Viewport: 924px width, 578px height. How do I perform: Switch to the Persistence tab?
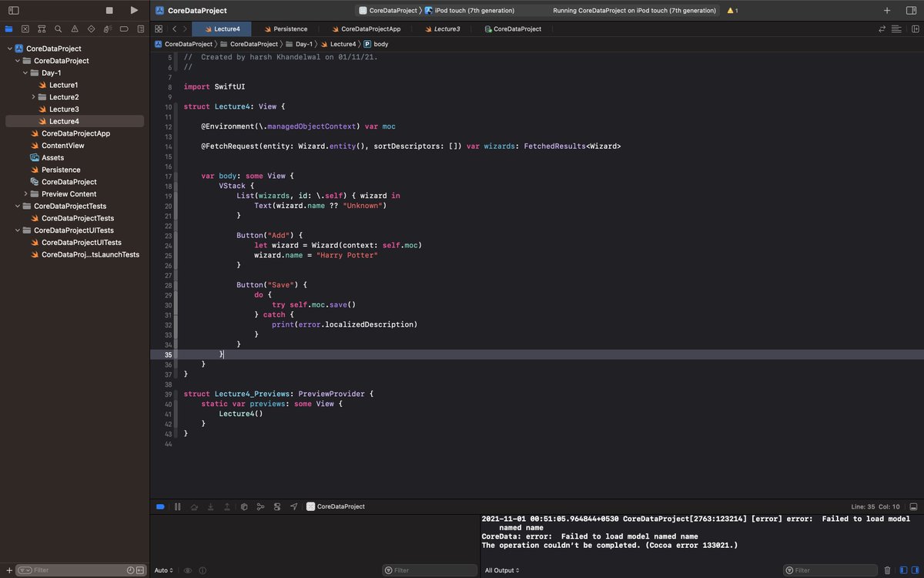[x=285, y=29]
